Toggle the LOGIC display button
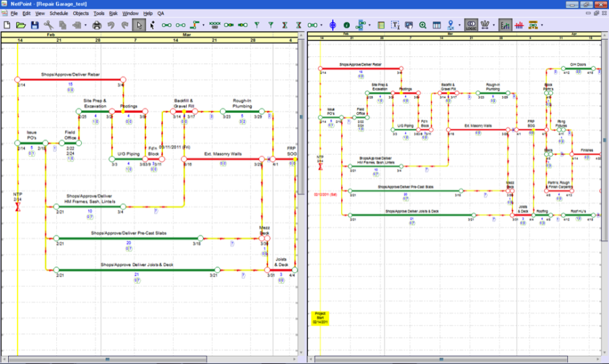 [472, 25]
